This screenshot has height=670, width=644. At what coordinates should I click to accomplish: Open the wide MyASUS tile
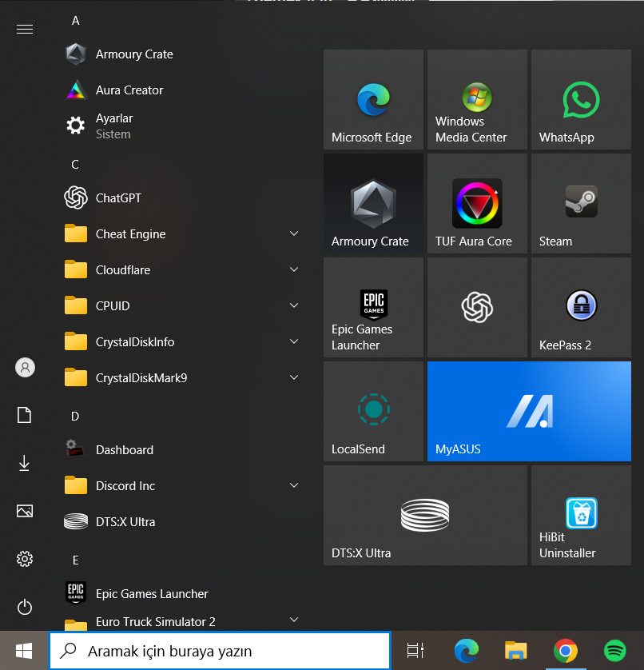tap(529, 411)
